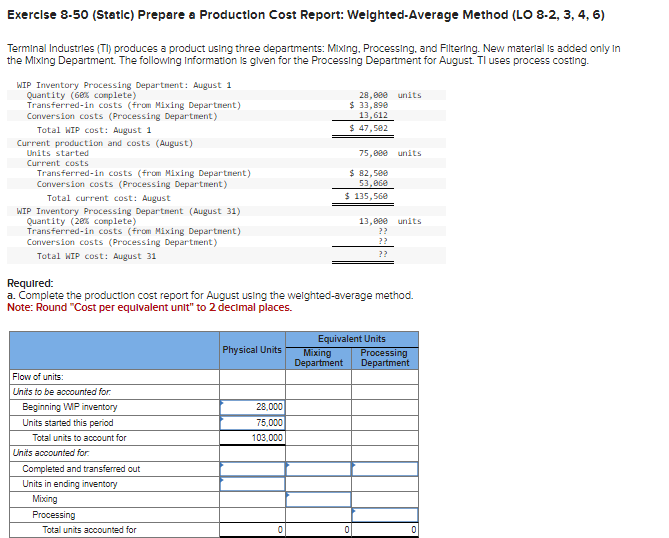Click the Processing row equivalent units input

[x=385, y=515]
